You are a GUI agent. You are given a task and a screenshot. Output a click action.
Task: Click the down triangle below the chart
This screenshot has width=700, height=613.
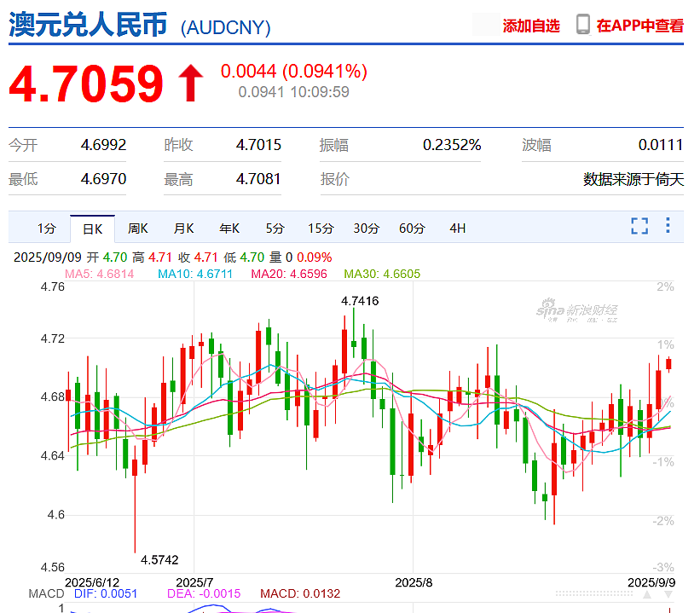[668, 594]
